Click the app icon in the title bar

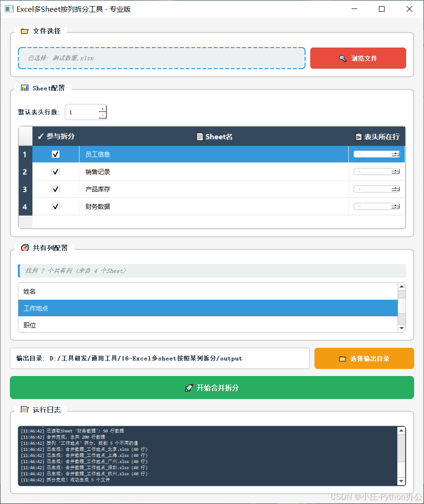pos(9,9)
